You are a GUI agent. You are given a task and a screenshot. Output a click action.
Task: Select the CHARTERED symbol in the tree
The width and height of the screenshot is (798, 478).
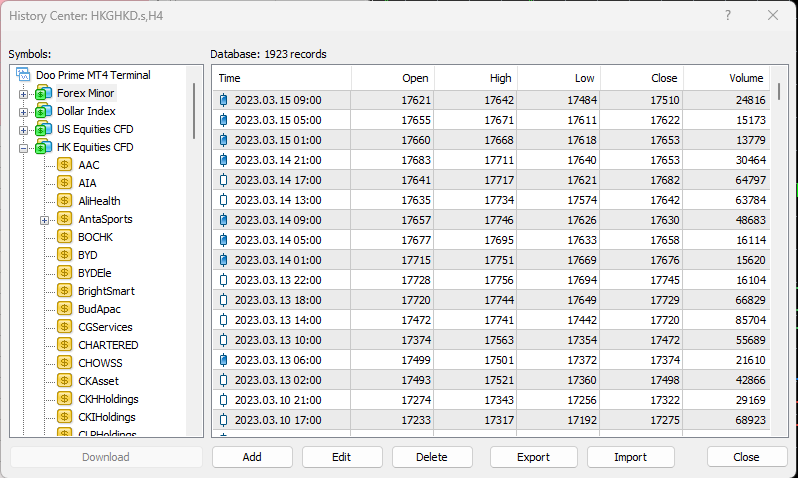coord(108,345)
